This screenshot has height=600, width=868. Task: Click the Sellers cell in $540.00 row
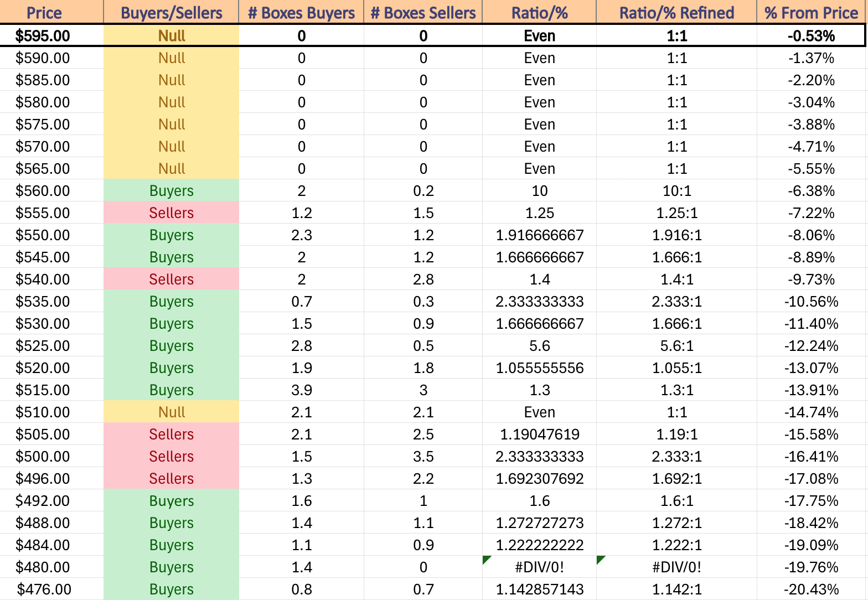tap(171, 279)
